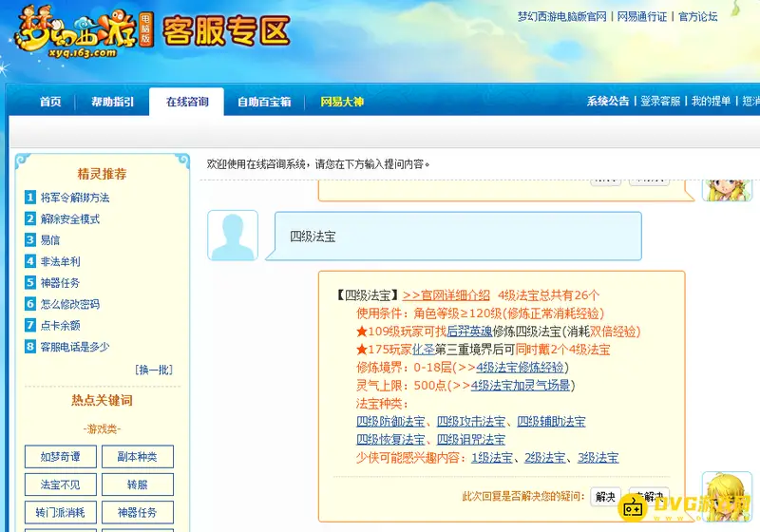Click the 法宝不见 keyword button
The height and width of the screenshot is (532, 760).
[x=61, y=484]
